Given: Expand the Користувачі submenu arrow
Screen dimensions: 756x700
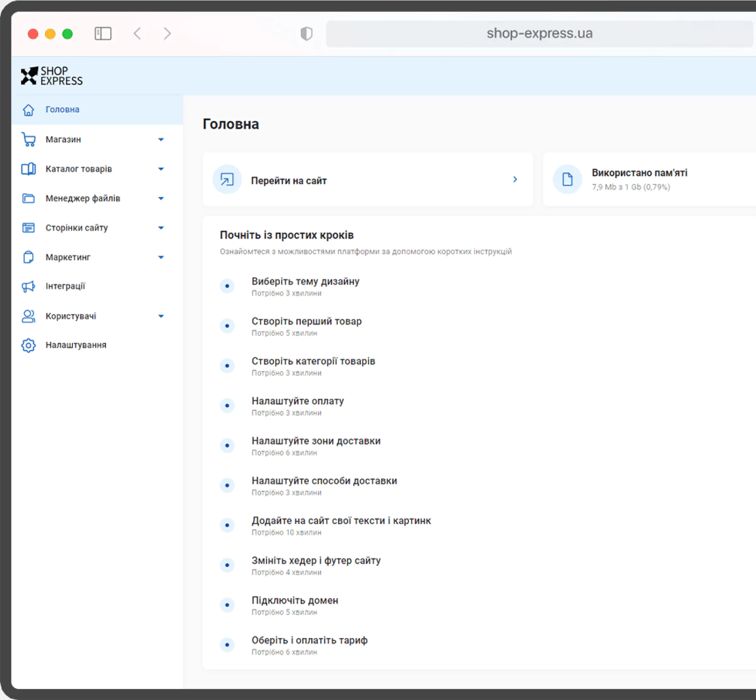Looking at the screenshot, I should 161,316.
